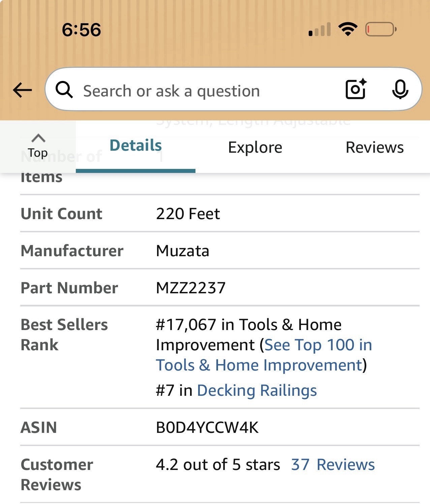Select the part number 'MZZ2237'

(191, 288)
